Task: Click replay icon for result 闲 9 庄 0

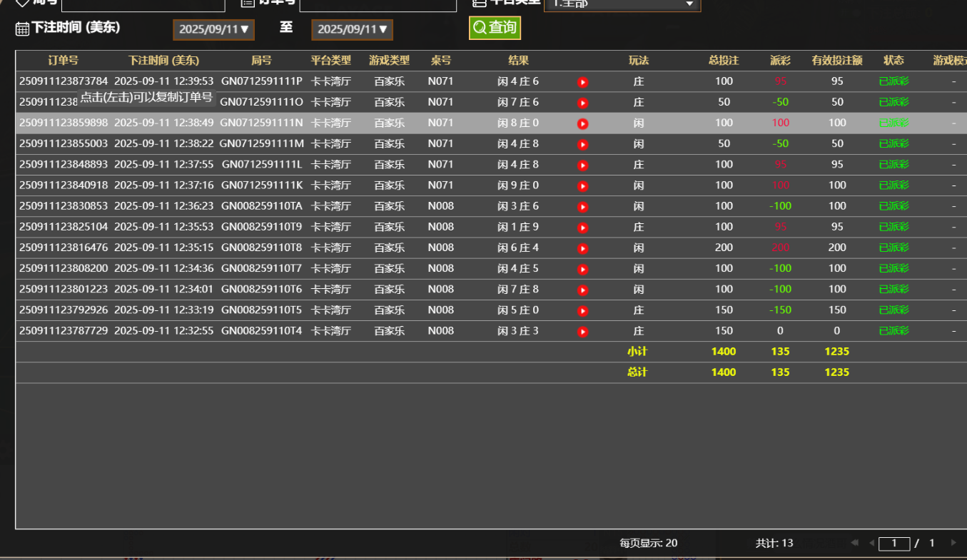Action: (x=582, y=186)
